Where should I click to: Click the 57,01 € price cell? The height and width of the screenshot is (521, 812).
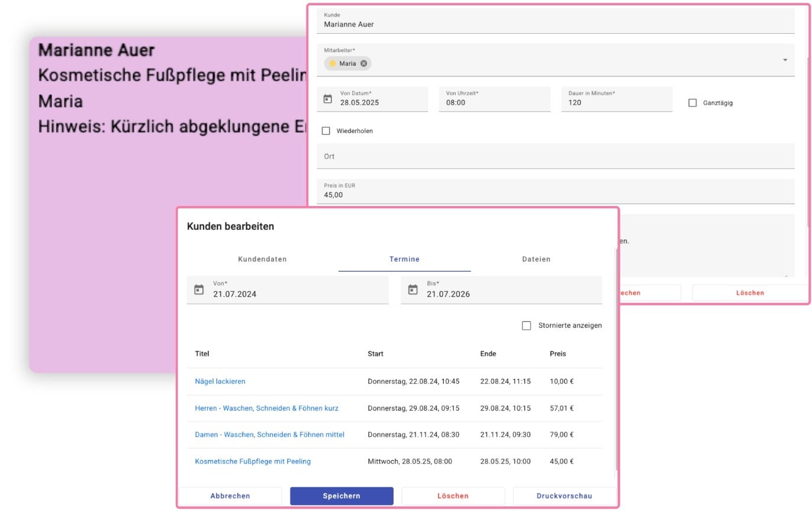(562, 408)
